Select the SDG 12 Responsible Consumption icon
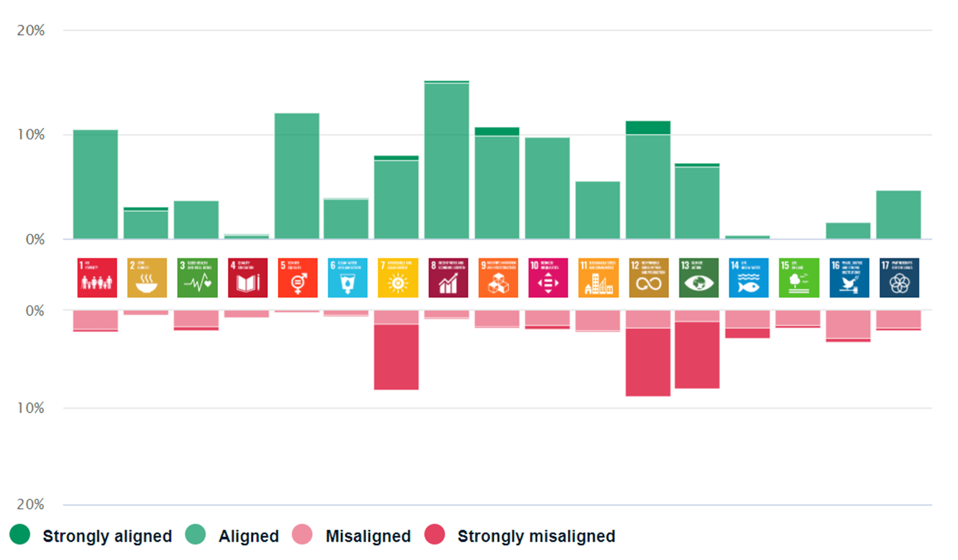 [x=648, y=277]
